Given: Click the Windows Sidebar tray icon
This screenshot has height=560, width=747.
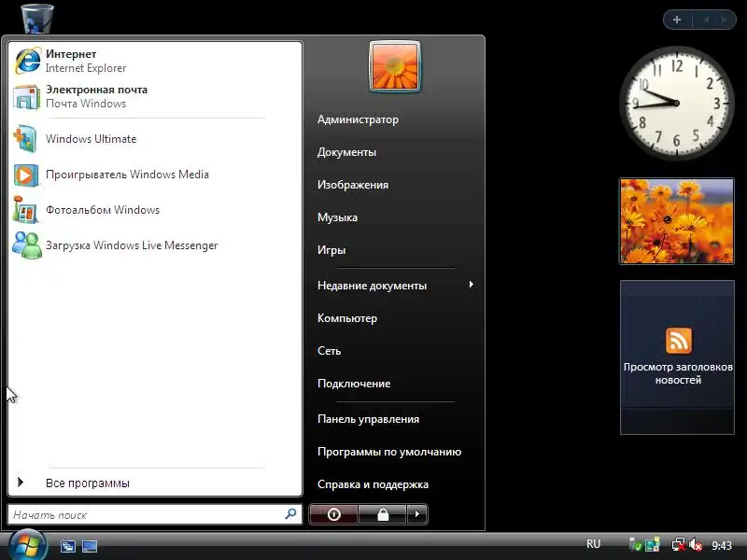Looking at the screenshot, I should click(652, 545).
